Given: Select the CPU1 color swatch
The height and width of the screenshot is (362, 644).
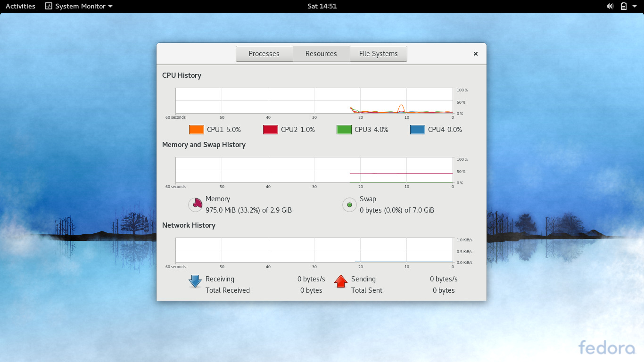Looking at the screenshot, I should click(196, 129).
